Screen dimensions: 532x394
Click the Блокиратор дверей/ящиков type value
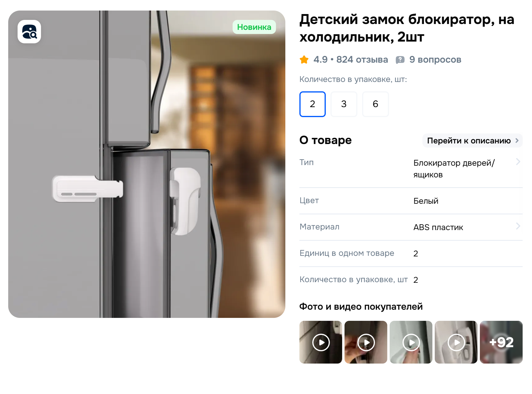pos(454,169)
